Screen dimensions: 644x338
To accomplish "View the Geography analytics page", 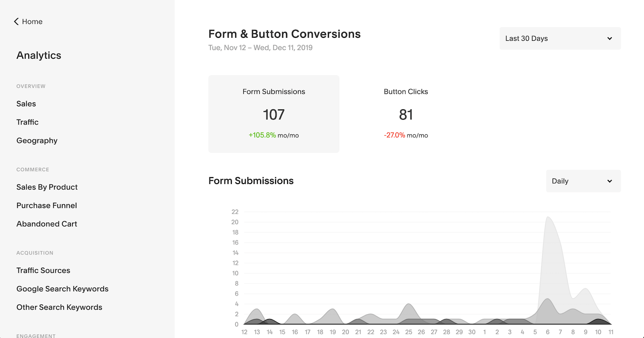I will pos(37,140).
